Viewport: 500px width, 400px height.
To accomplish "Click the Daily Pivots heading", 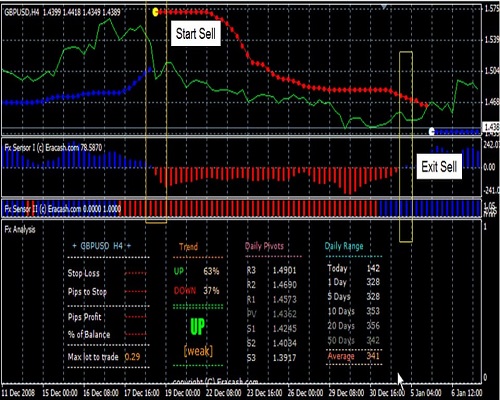I will tap(264, 246).
